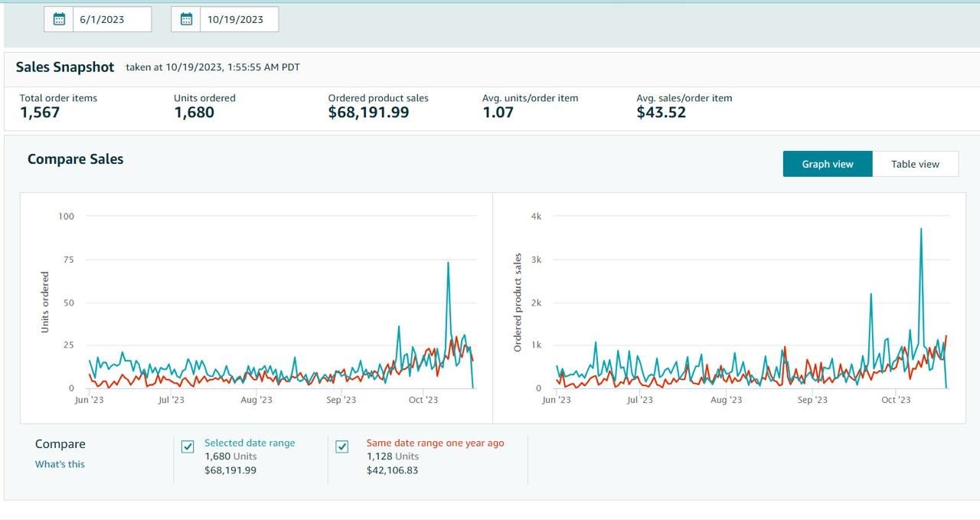Click the teal Selected date range label
The image size is (980, 520).
(250, 443)
